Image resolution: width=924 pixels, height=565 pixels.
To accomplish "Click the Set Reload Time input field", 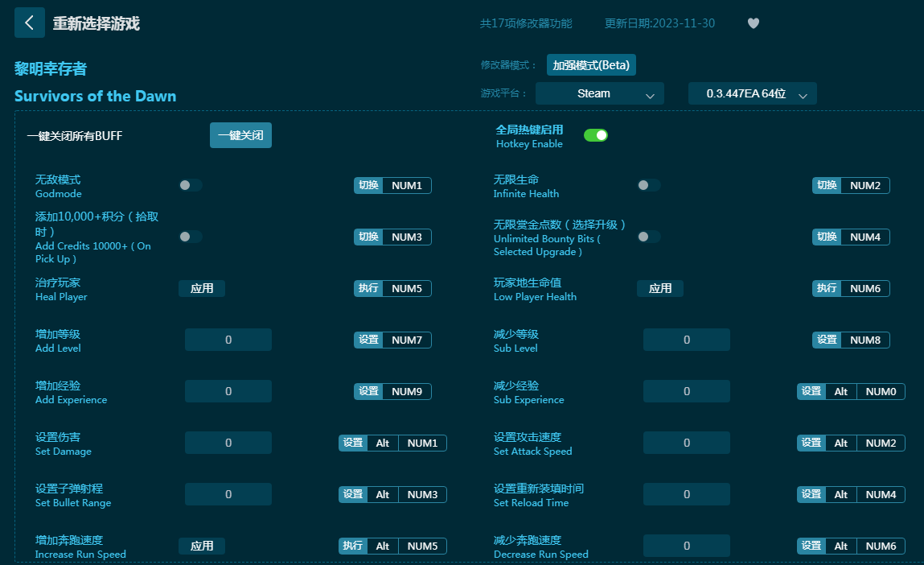I will tap(687, 494).
